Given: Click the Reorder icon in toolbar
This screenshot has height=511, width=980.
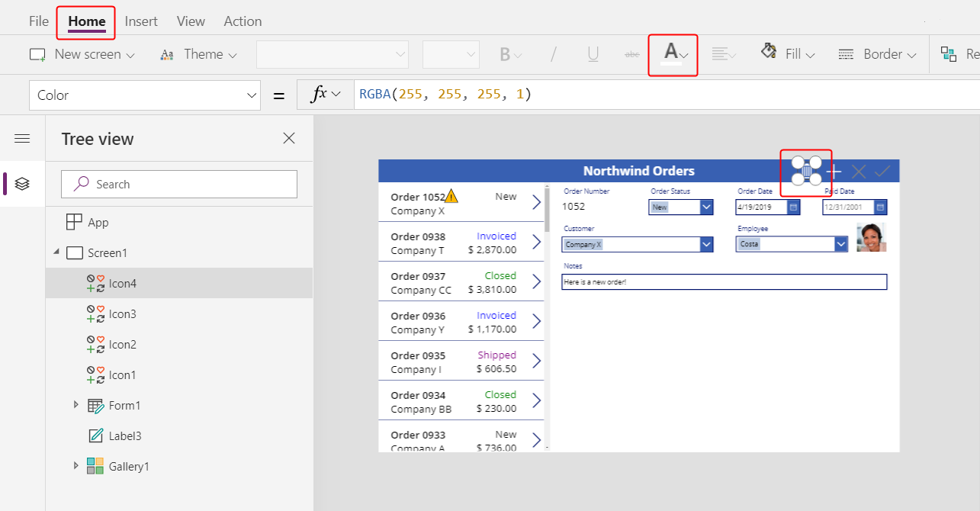Looking at the screenshot, I should click(949, 54).
